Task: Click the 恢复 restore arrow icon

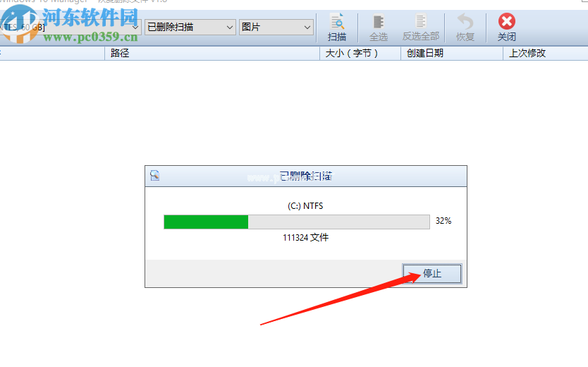Action: (465, 22)
